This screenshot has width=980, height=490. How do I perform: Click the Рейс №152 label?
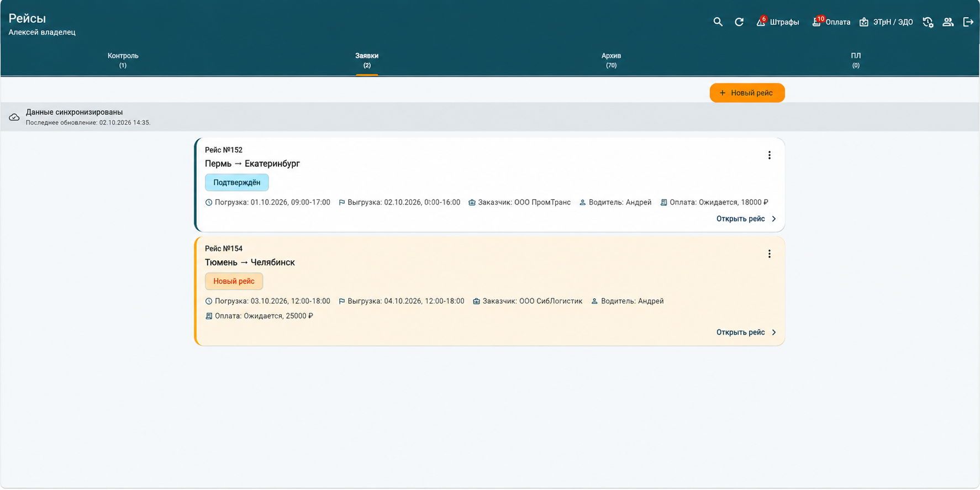click(x=224, y=150)
